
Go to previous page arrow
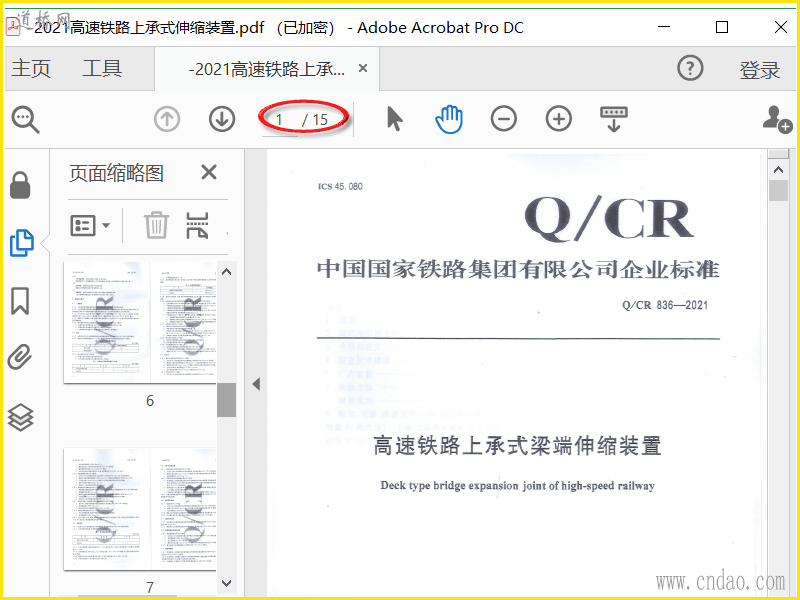[x=167, y=119]
